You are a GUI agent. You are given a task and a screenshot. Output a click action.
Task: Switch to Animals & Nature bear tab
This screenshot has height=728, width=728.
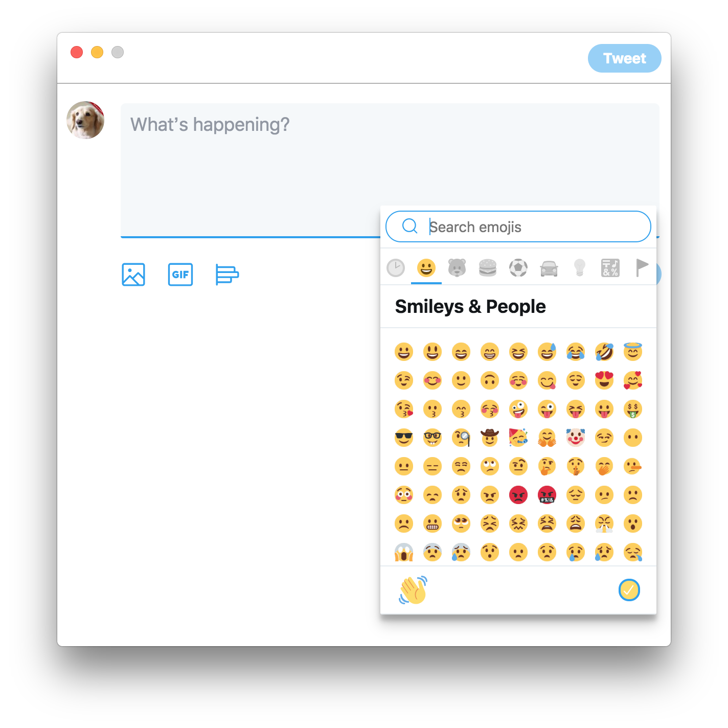pyautogui.click(x=457, y=268)
